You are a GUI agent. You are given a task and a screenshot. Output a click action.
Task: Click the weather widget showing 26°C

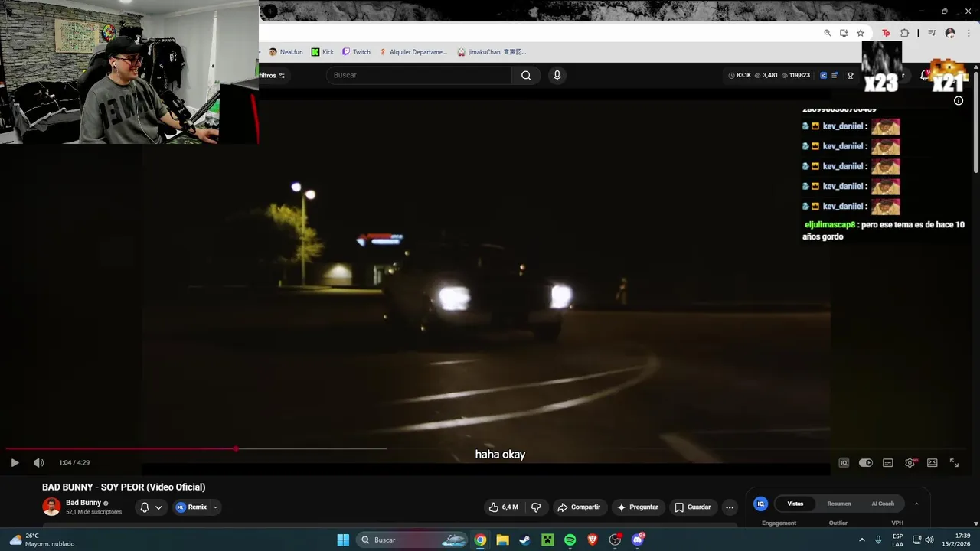point(42,540)
